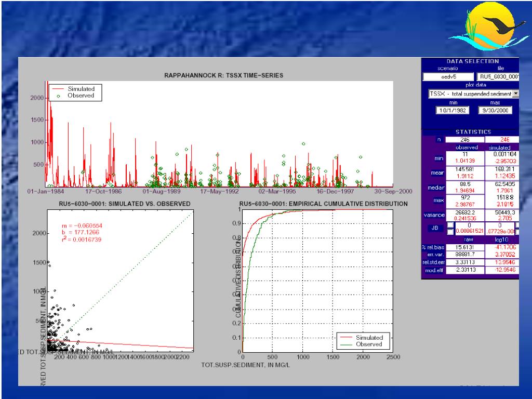Screen dimensions: 532x399
Task: Click the observed median value 88.5
Action: [465, 184]
